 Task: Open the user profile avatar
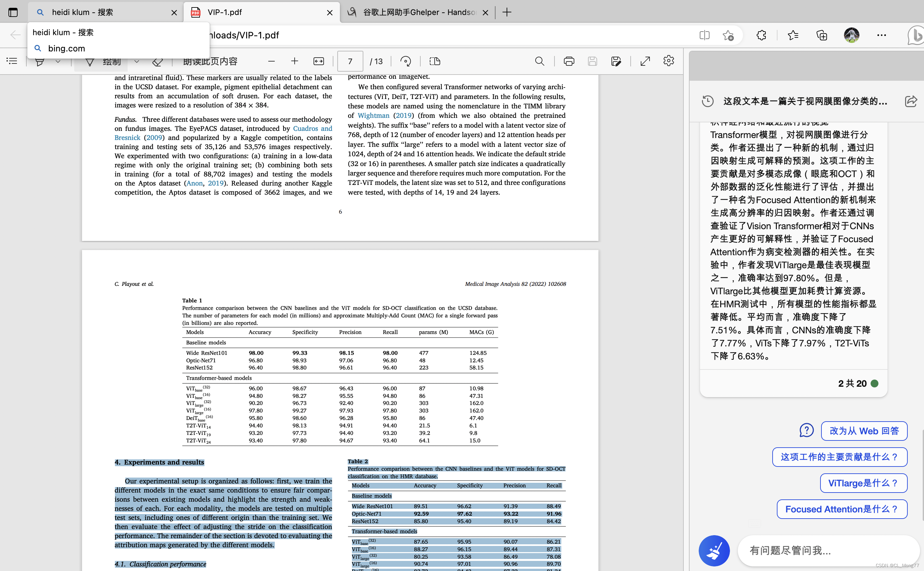pyautogui.click(x=851, y=35)
